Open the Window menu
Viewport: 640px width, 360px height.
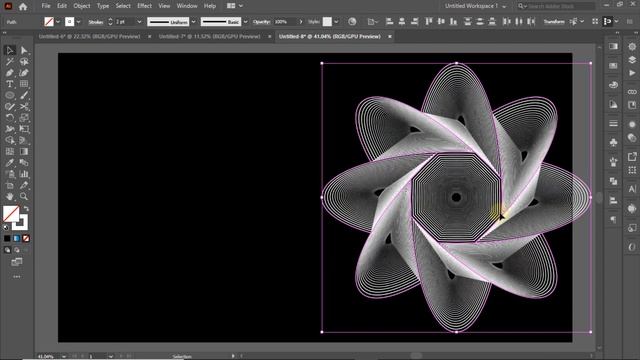[187, 6]
